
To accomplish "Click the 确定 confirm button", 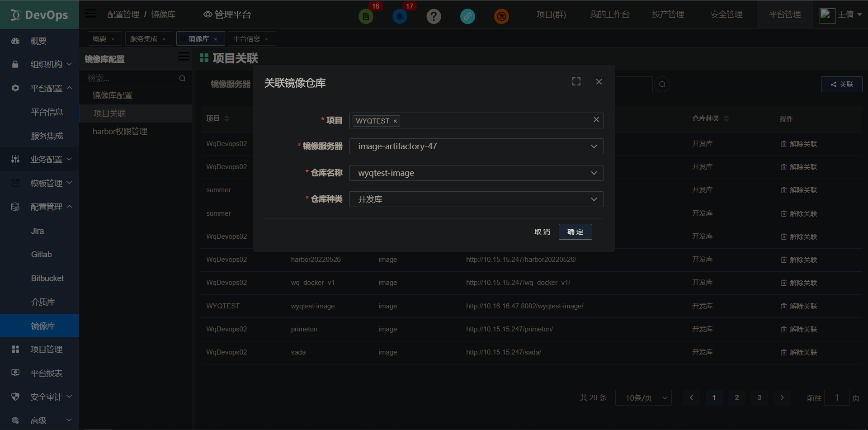I will (575, 232).
